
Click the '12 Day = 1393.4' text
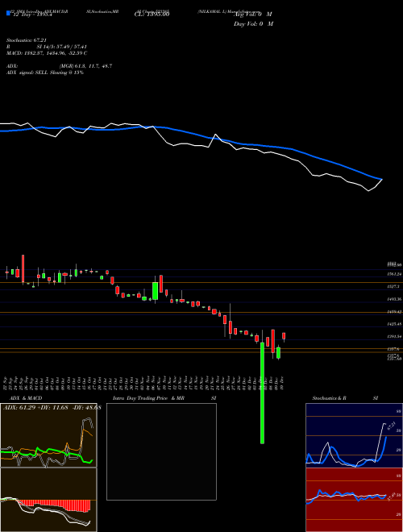point(32,15)
